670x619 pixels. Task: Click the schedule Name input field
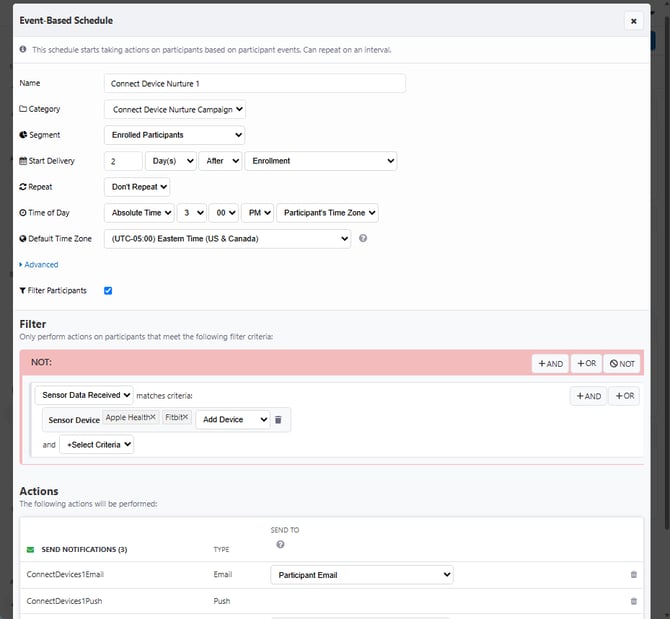tap(255, 83)
